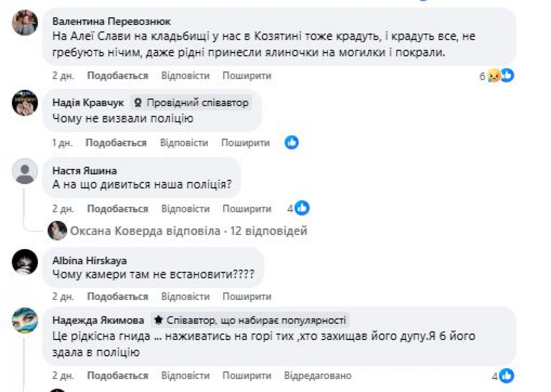Open Albina Hirskaya's profile name link
The height and width of the screenshot is (392, 551).
[90, 261]
